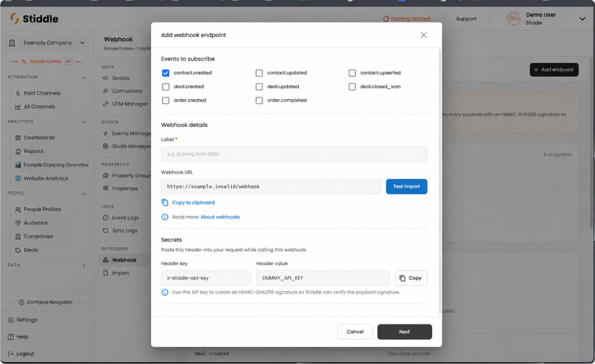The image size is (595, 364).
Task: Uncheck the contact.created event checkbox
Action: 166,73
